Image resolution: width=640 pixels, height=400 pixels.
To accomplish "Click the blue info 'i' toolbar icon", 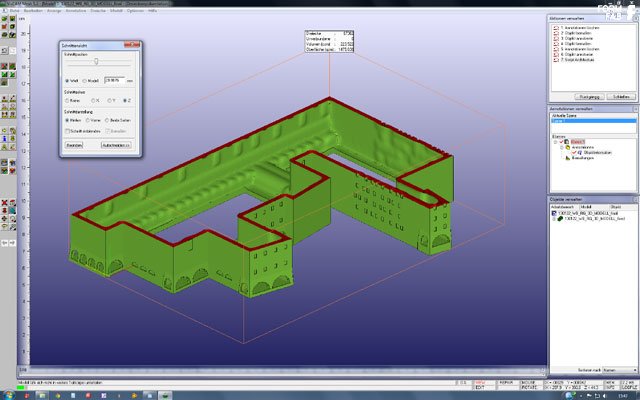I will [4, 139].
